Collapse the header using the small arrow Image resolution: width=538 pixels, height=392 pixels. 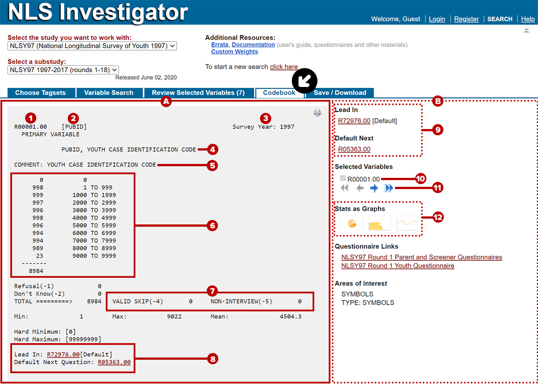coord(527,30)
